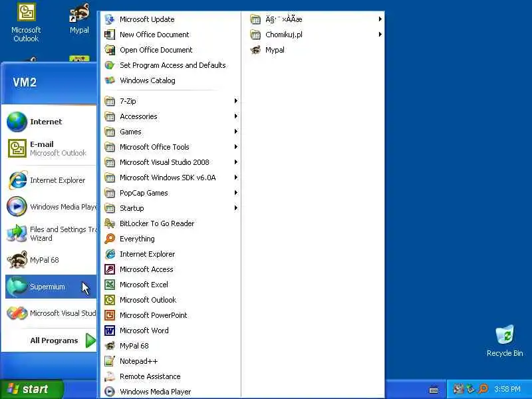Expand the Games submenu arrow
Viewport: 532px width, 399px height.
236,131
